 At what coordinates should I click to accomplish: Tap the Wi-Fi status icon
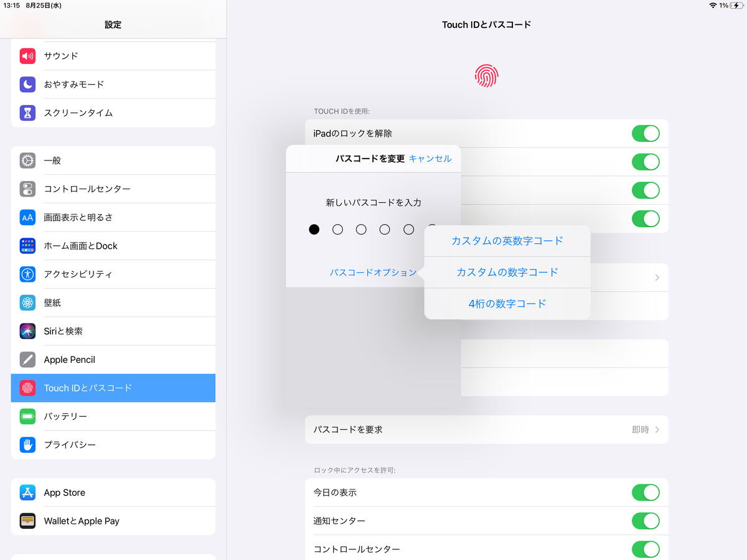pos(713,5)
